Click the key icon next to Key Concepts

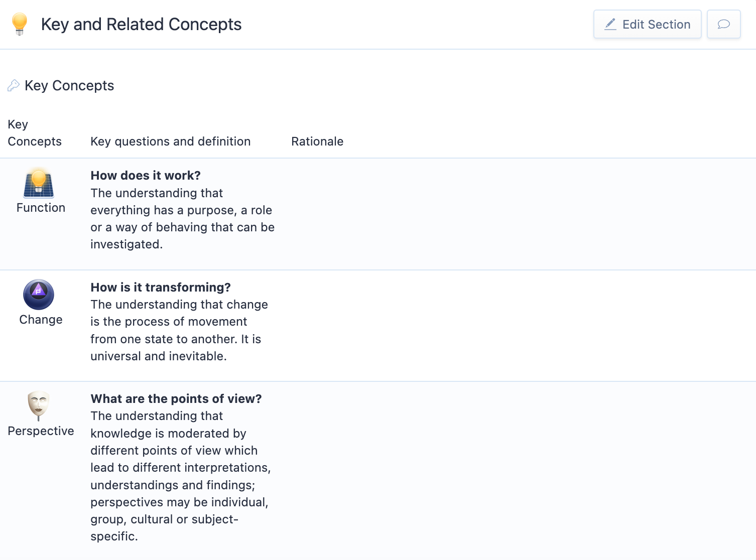click(14, 86)
